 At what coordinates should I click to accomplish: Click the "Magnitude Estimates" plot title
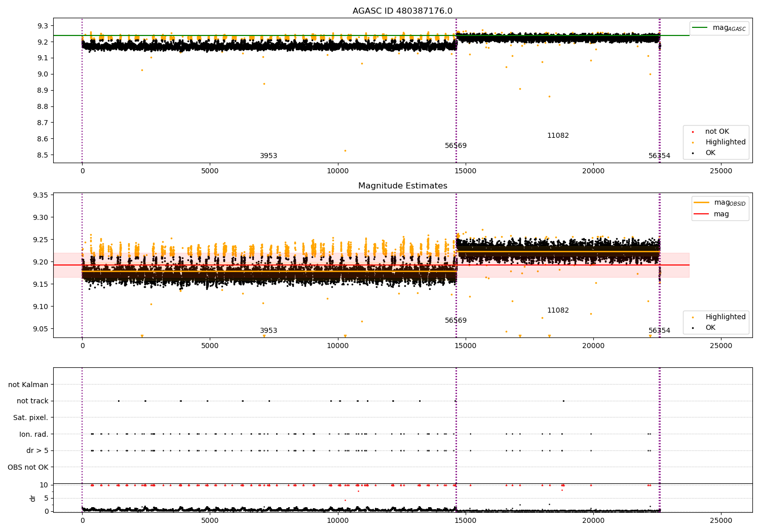[x=402, y=186]
